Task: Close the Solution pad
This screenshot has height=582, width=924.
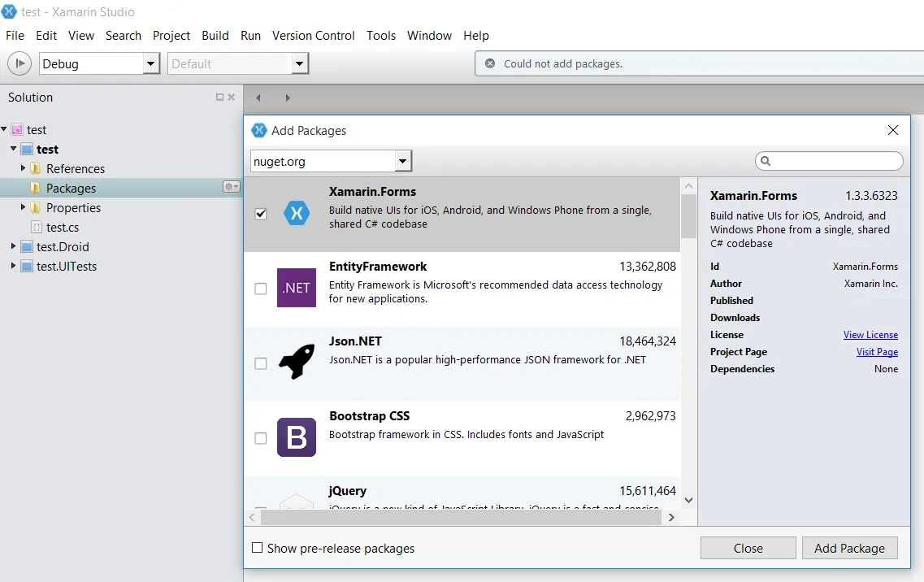Action: 231,97
